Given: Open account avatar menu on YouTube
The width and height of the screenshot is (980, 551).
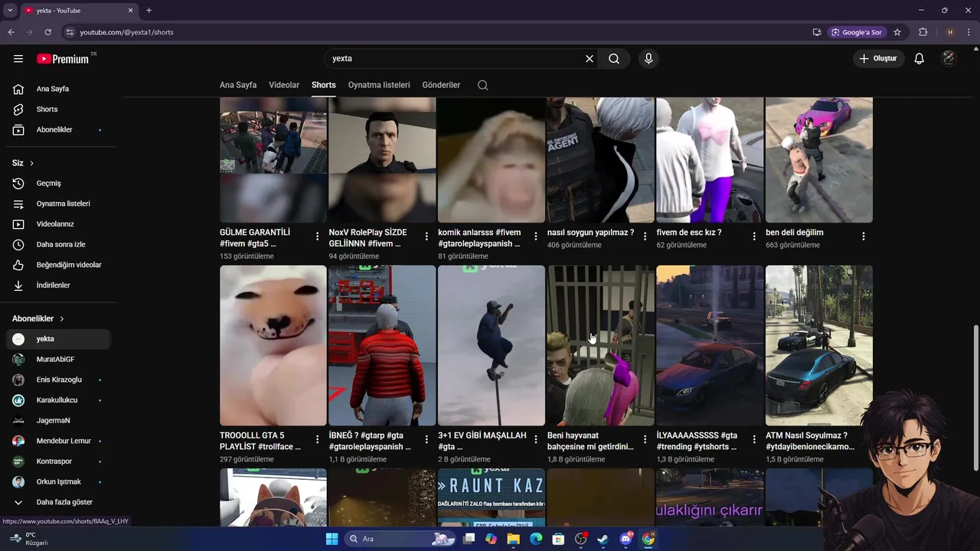Looking at the screenshot, I should [x=949, y=58].
